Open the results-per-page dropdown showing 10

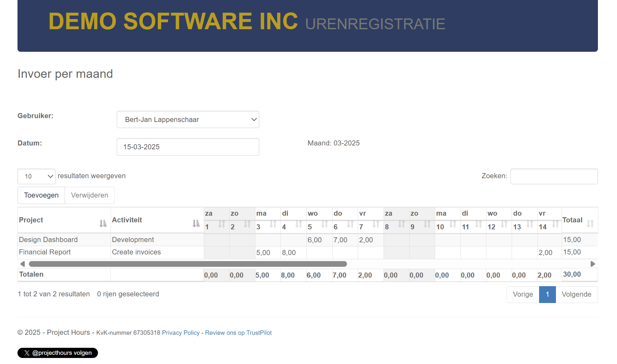coord(36,176)
